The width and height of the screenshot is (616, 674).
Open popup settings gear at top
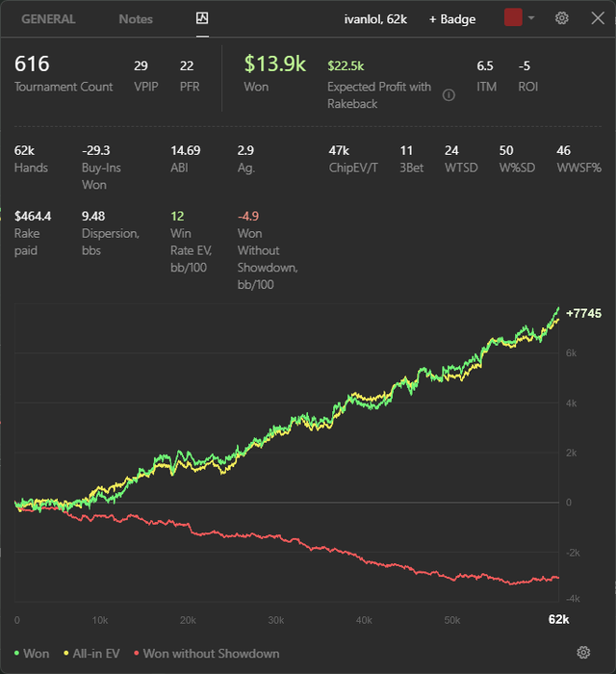tap(561, 18)
